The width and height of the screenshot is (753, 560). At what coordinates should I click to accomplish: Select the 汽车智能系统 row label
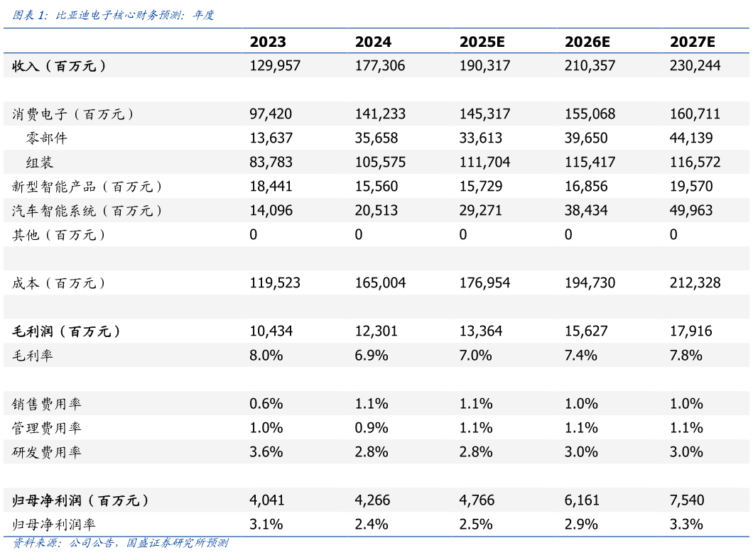point(87,211)
